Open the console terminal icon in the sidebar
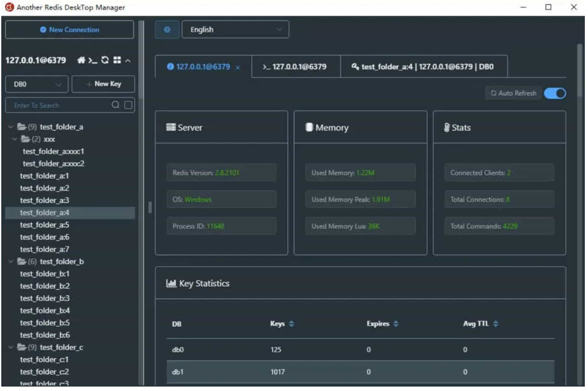The image size is (588, 391). tap(92, 60)
